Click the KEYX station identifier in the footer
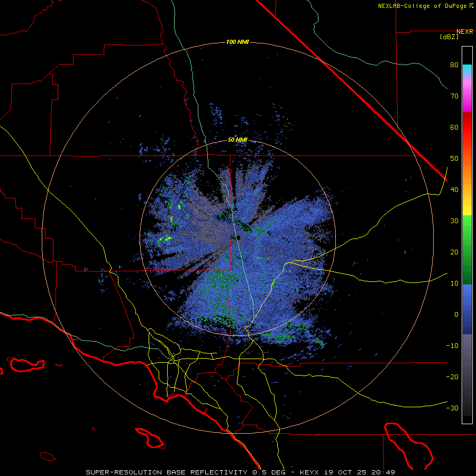The width and height of the screenshot is (476, 476). click(x=309, y=472)
